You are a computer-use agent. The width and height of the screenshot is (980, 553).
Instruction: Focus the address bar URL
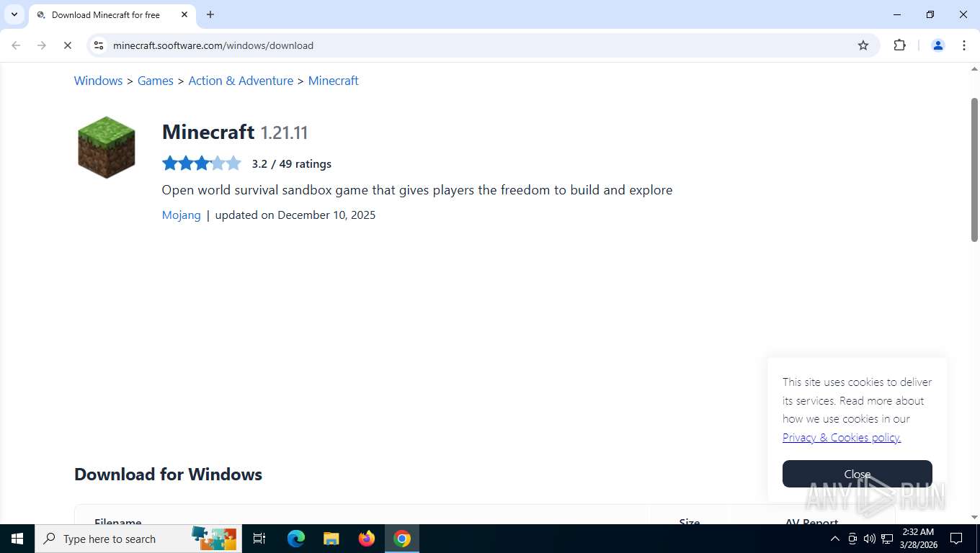coord(213,45)
